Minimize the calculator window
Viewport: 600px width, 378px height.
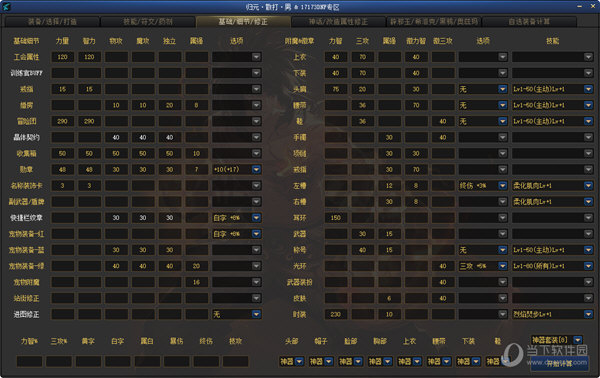579,7
